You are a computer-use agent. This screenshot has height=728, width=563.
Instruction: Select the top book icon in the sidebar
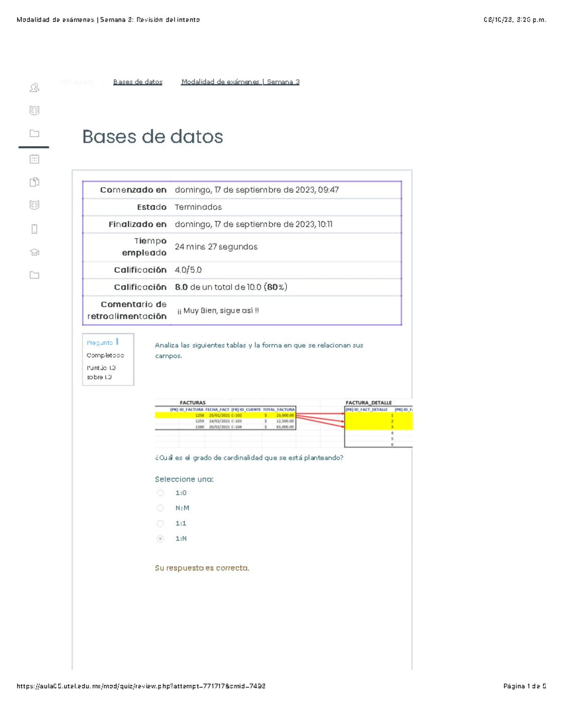pos(35,110)
